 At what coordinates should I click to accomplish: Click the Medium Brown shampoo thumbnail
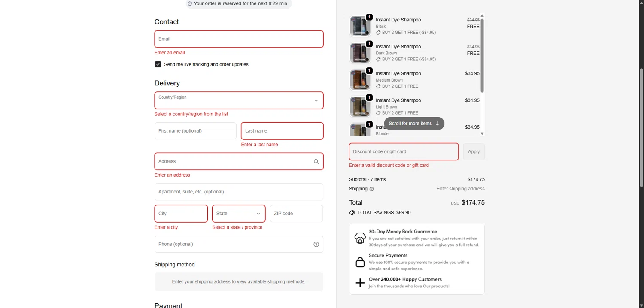[x=360, y=80]
